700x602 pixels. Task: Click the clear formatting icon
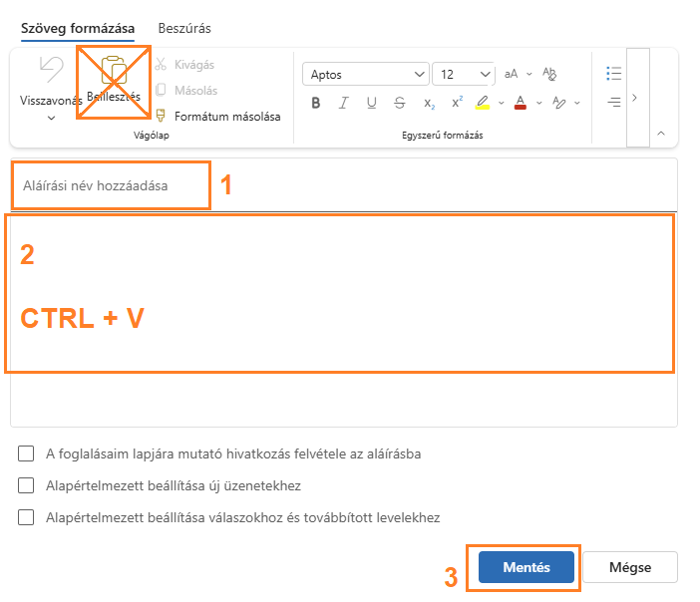click(548, 74)
